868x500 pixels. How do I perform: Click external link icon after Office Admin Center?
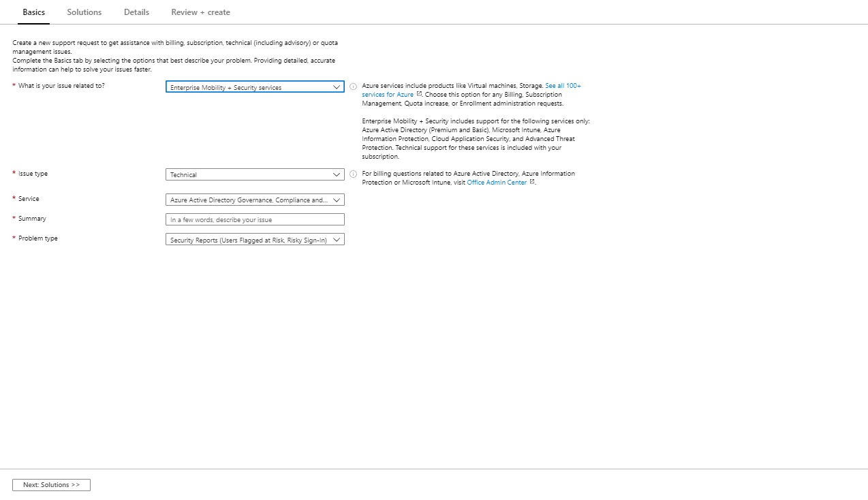pyautogui.click(x=532, y=182)
